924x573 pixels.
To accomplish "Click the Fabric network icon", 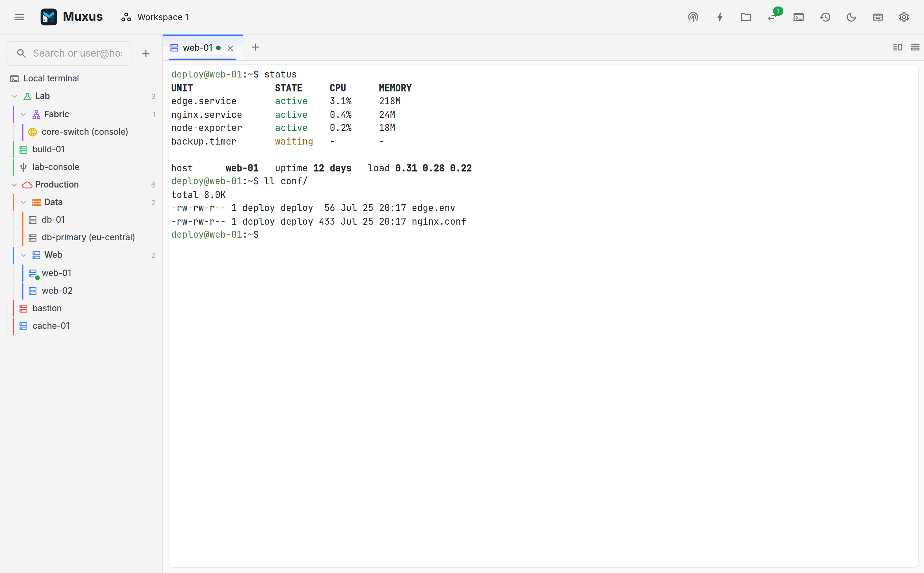I will (36, 115).
